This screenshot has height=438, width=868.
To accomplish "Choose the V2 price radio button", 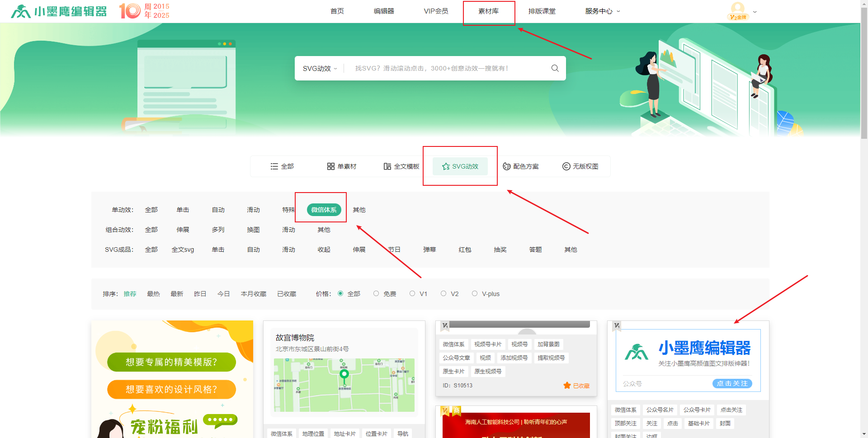I will coord(443,294).
